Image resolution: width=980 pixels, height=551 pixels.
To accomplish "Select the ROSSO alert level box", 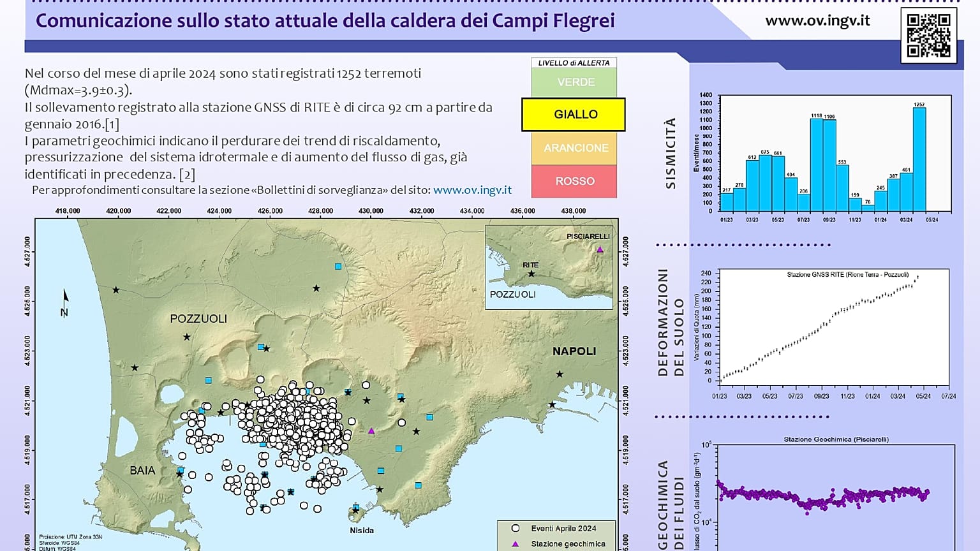I will tap(574, 181).
